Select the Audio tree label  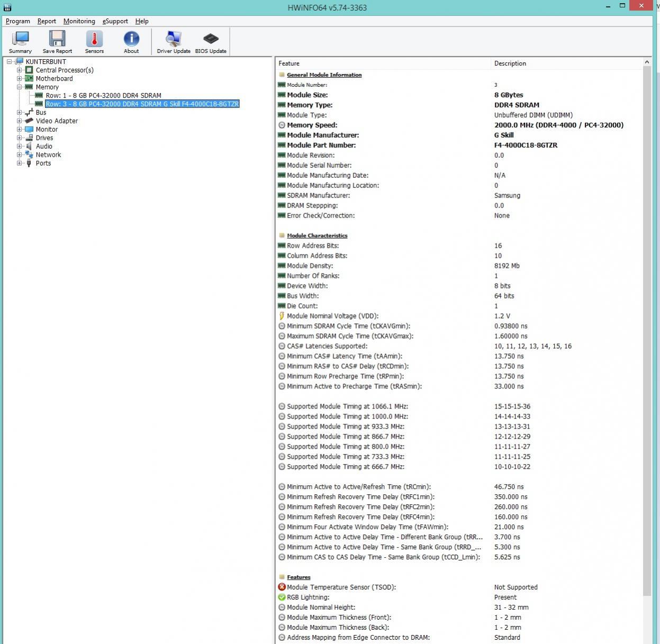point(44,146)
